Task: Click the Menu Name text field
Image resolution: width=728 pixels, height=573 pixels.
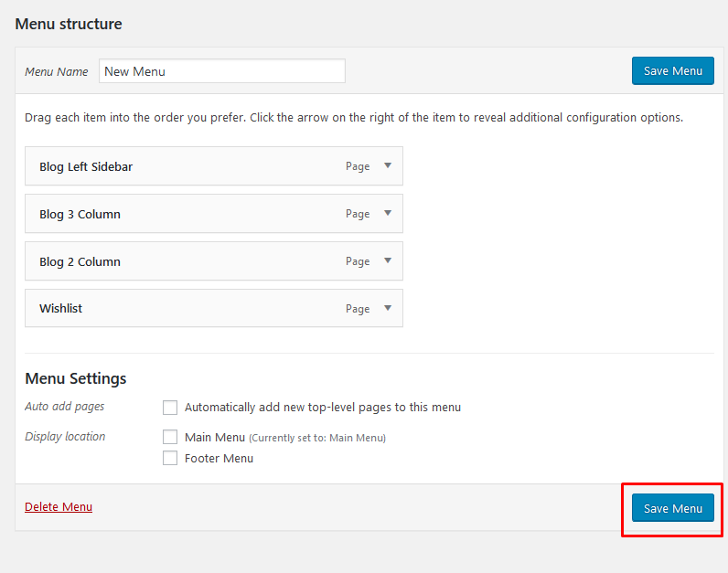Action: tap(221, 71)
